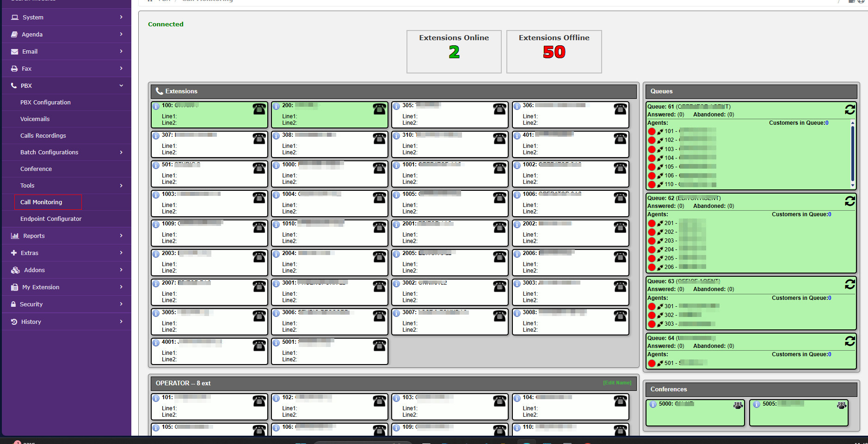Screen dimensions: 868x444
Task: Click the extension 1001 box
Action: (x=449, y=174)
